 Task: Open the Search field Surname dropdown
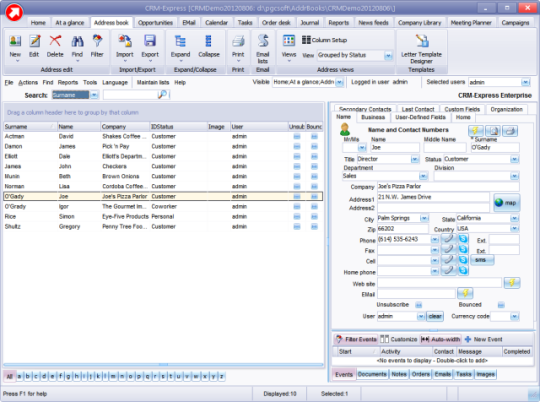point(94,95)
